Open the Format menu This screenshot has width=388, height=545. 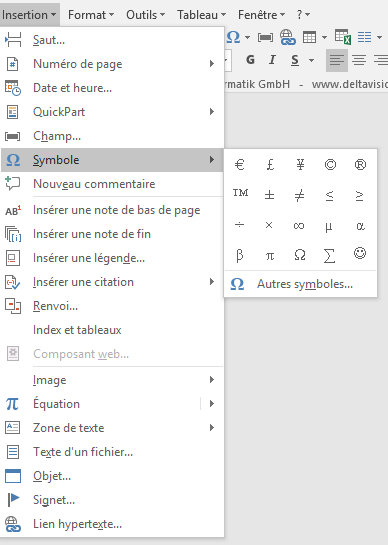point(91,15)
